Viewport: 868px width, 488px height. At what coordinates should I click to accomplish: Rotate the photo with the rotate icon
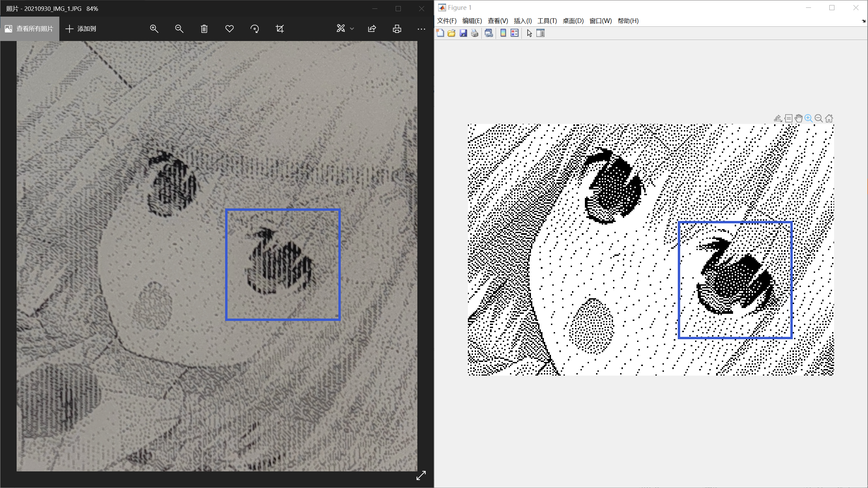pos(255,29)
